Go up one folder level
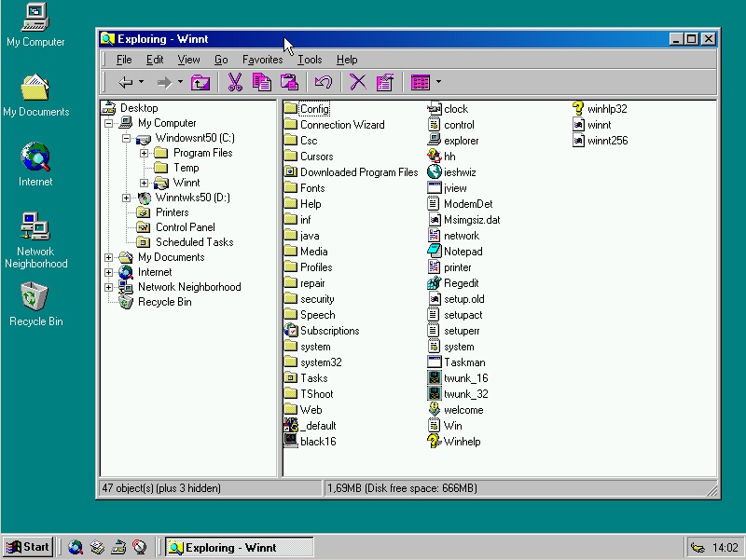This screenshot has height=560, width=746. [x=200, y=82]
